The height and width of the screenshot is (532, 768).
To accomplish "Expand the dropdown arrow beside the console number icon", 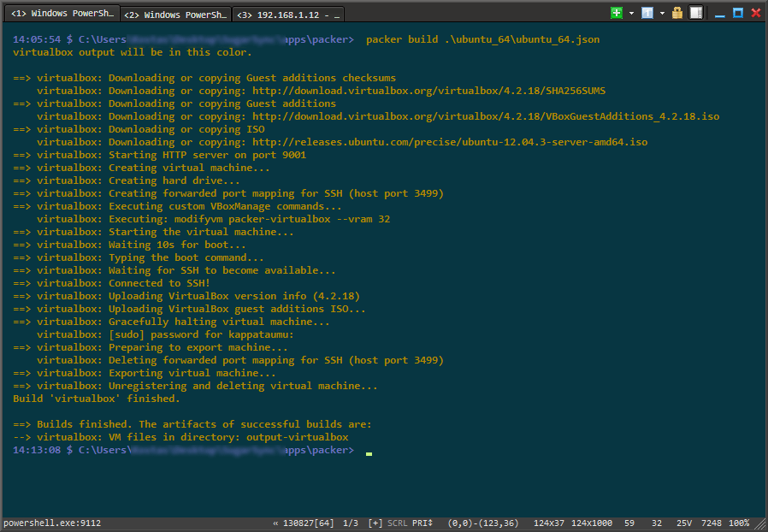I will tap(662, 13).
